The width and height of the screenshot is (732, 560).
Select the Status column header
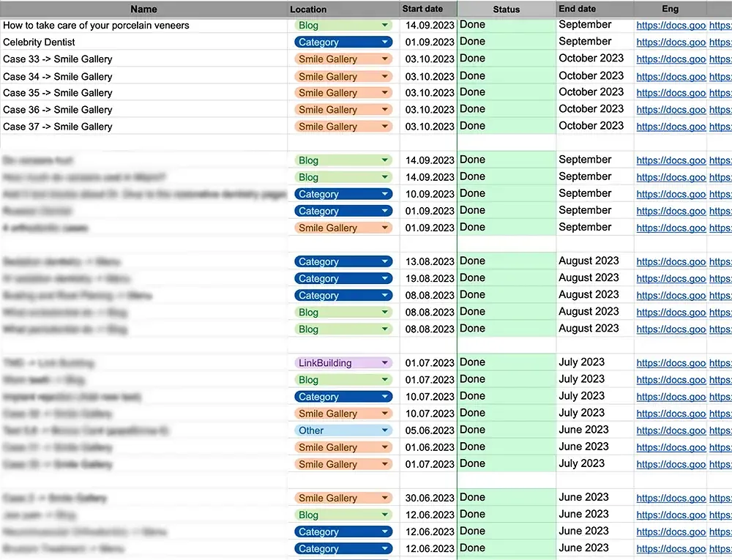click(506, 10)
